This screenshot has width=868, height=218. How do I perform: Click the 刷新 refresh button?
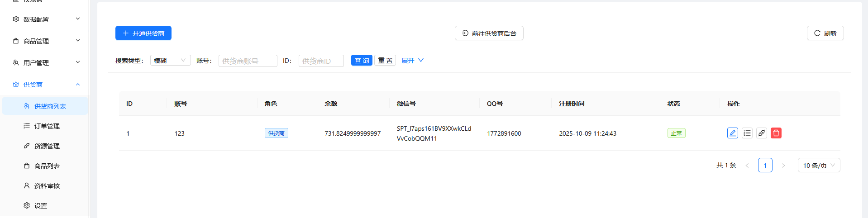pyautogui.click(x=825, y=33)
